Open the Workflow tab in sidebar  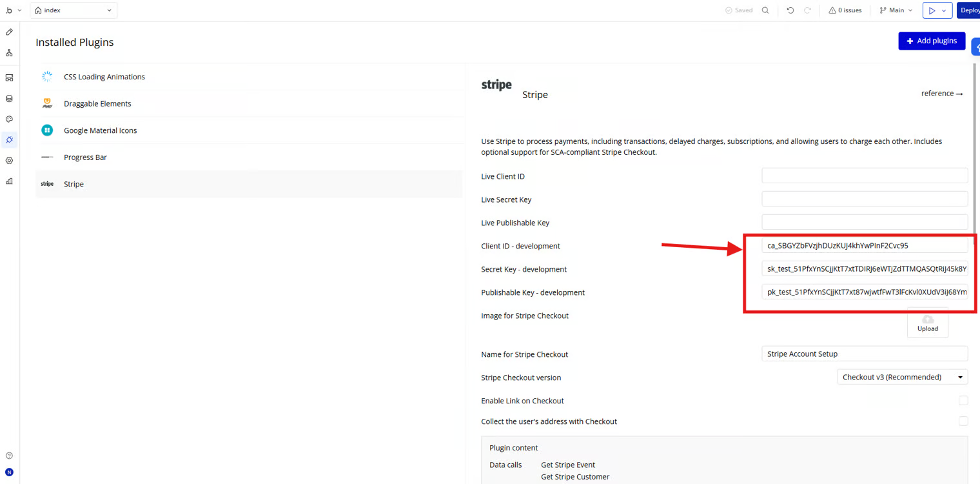click(x=9, y=53)
